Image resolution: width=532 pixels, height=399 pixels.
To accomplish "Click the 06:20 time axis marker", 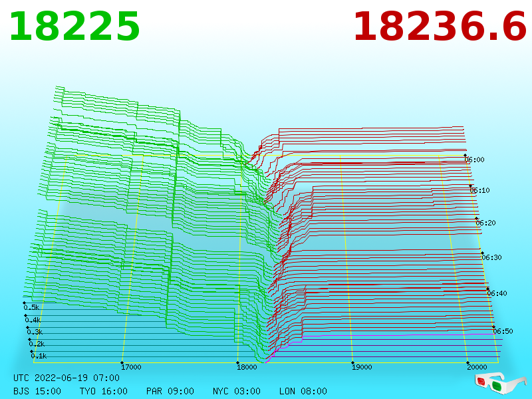I will tap(485, 223).
